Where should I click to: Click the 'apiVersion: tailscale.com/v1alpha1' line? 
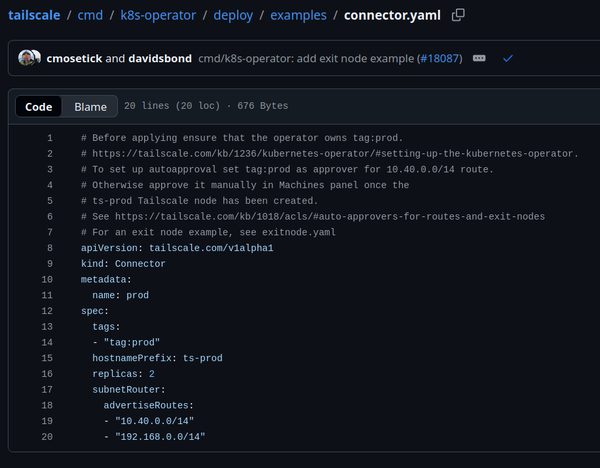(x=177, y=248)
